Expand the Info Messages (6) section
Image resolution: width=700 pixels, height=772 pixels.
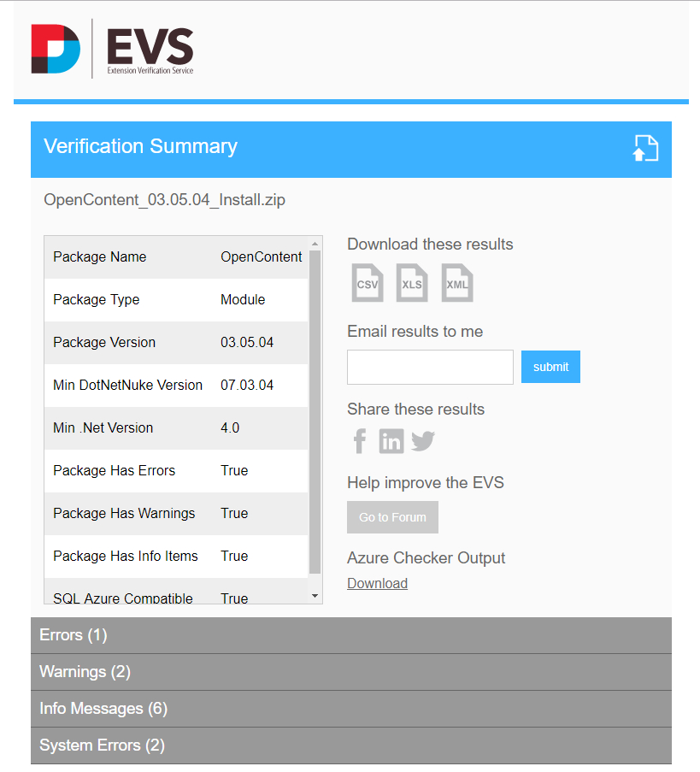[351, 709]
